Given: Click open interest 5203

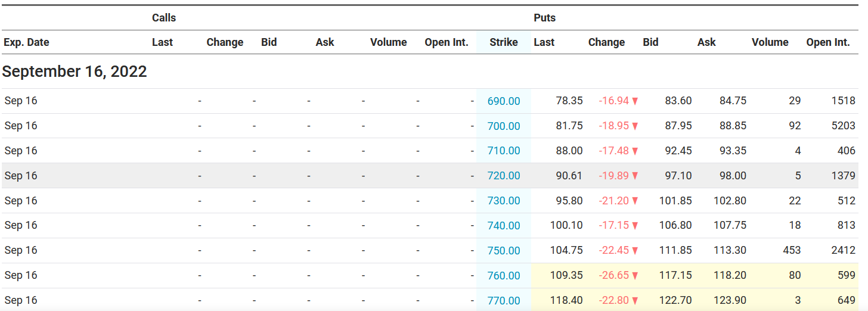Looking at the screenshot, I should click(x=844, y=126).
